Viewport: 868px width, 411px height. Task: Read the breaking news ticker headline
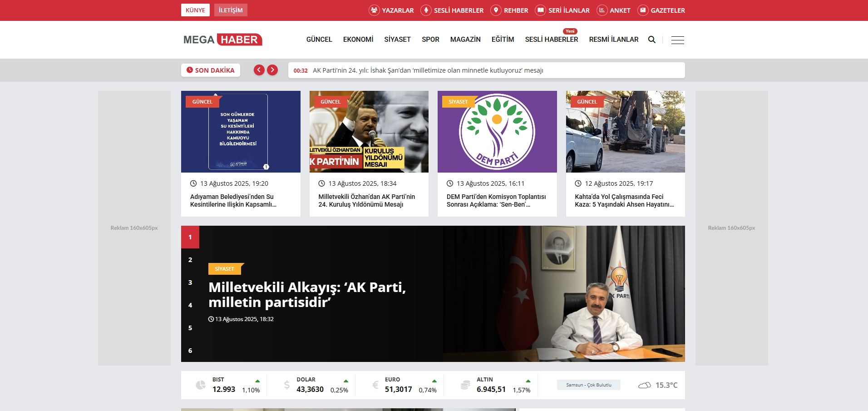428,70
